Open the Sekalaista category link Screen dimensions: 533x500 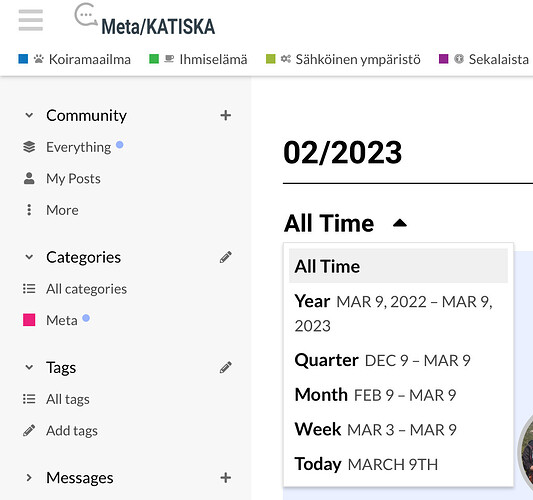point(499,59)
